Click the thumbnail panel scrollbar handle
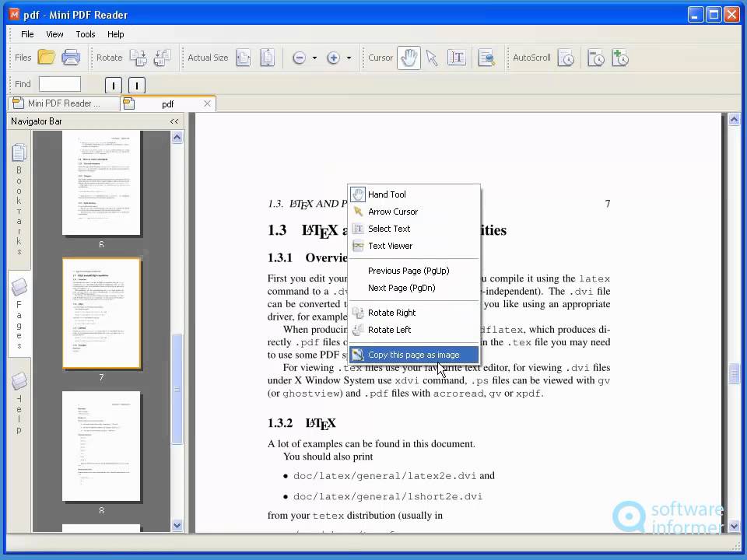This screenshot has height=560, width=747. (x=177, y=389)
